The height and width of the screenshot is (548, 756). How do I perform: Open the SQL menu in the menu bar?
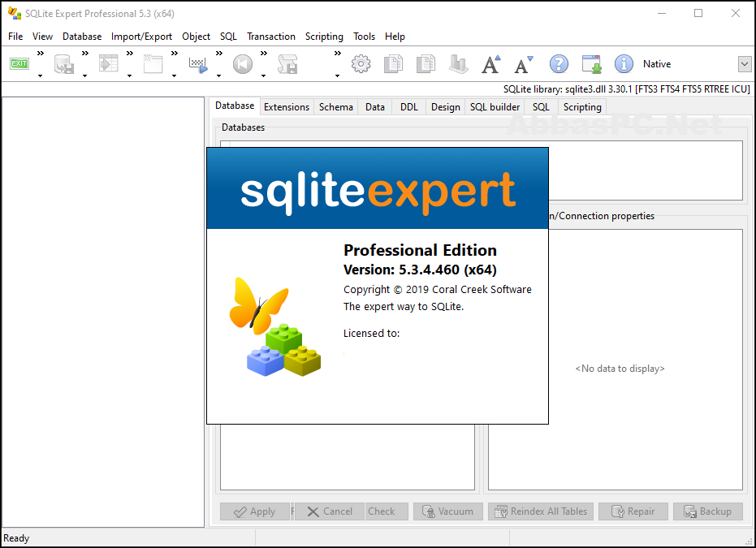(228, 37)
